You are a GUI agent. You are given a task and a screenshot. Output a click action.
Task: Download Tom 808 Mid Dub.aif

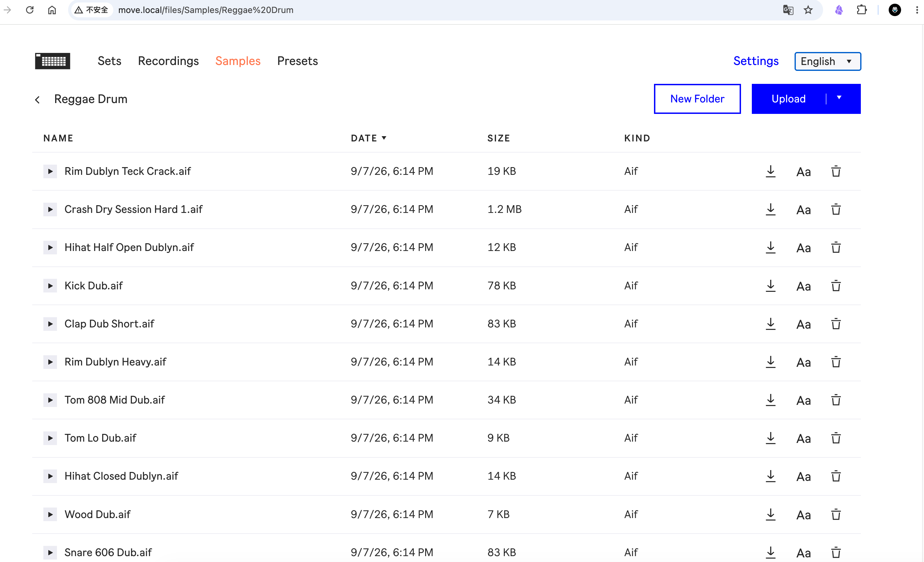coord(771,400)
